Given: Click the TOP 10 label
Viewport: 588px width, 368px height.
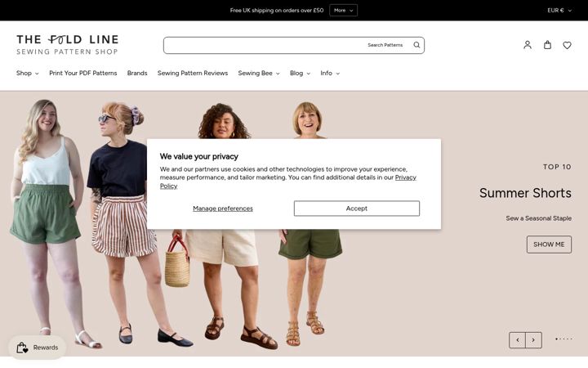Looking at the screenshot, I should pos(557,167).
